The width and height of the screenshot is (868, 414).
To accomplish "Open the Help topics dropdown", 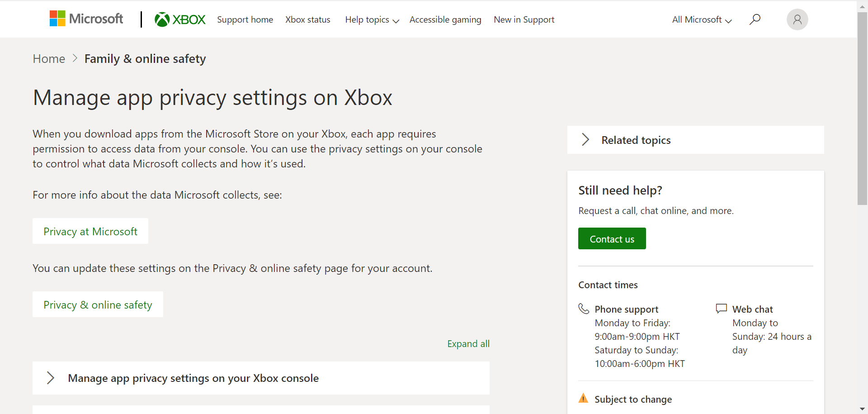I will 372,19.
